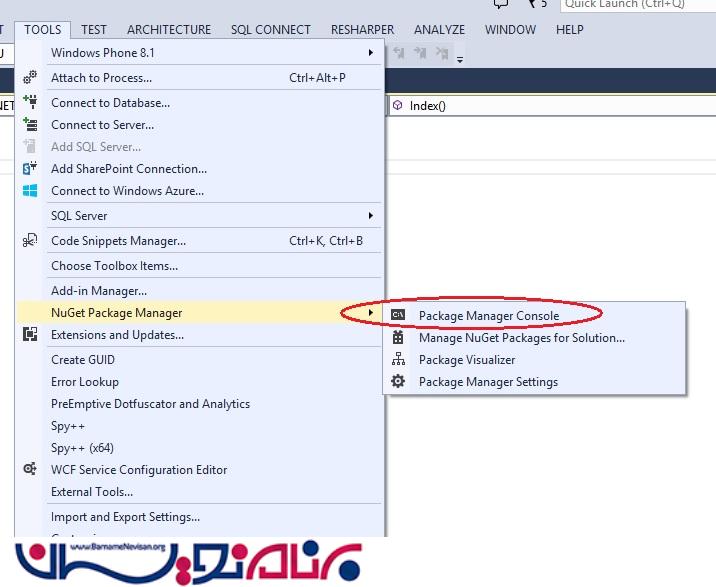
Task: Click the Attach to Process gear icon
Action: tap(30, 78)
